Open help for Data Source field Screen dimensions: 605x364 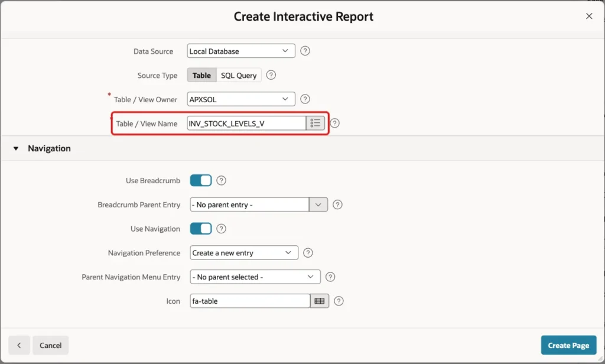pyautogui.click(x=305, y=51)
